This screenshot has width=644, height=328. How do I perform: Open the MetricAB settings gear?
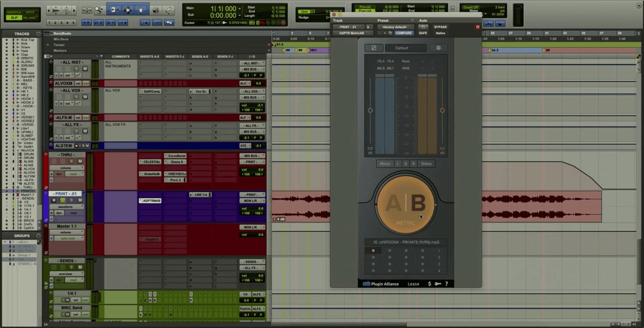438,48
